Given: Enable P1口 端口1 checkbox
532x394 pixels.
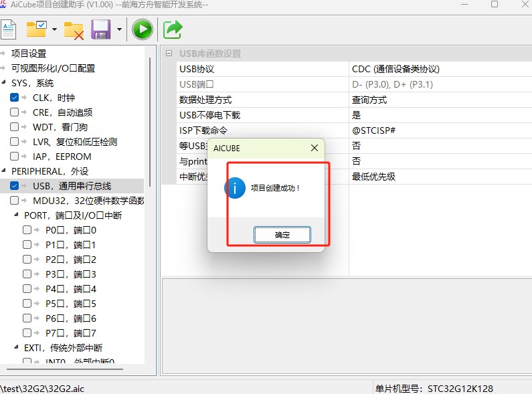Looking at the screenshot, I should (x=27, y=244).
